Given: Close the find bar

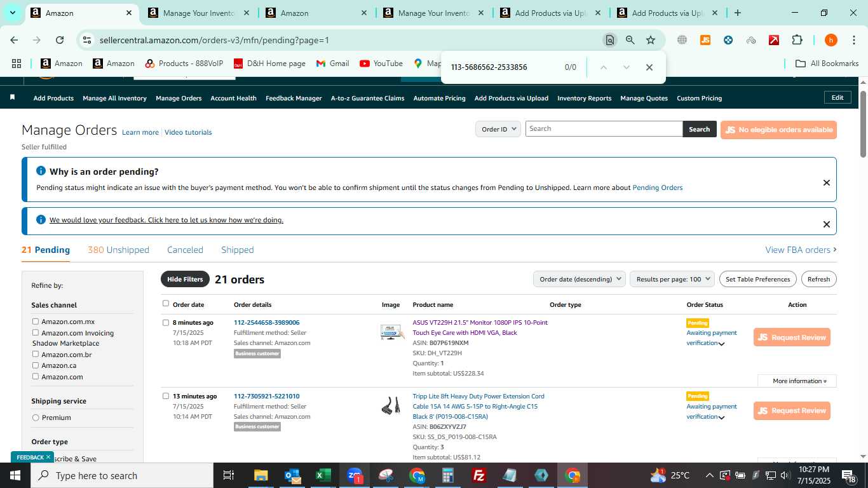Looking at the screenshot, I should pyautogui.click(x=649, y=67).
